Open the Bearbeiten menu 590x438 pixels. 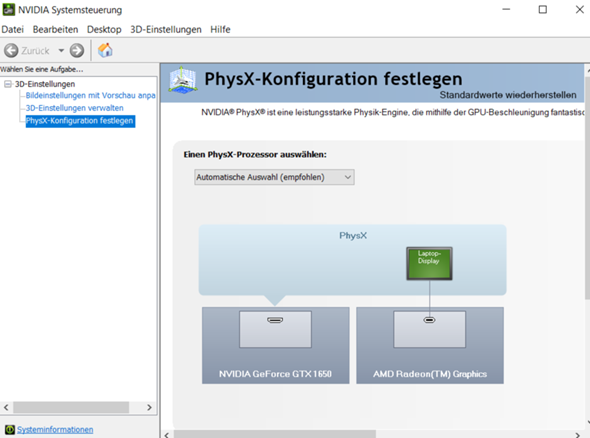click(55, 29)
